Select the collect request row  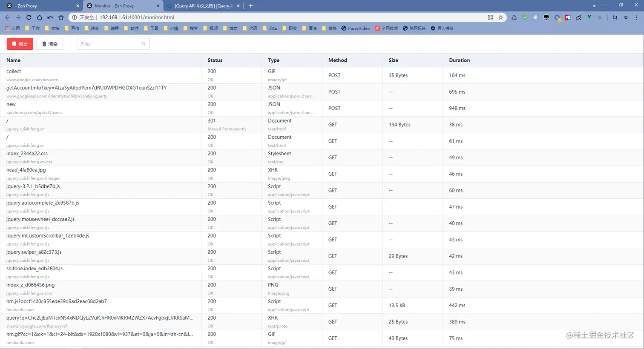point(322,75)
